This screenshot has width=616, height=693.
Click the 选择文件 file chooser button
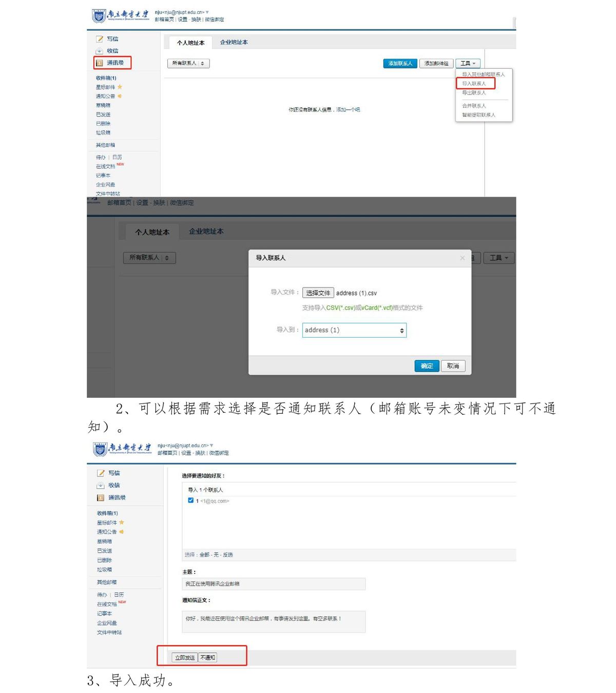pos(318,293)
